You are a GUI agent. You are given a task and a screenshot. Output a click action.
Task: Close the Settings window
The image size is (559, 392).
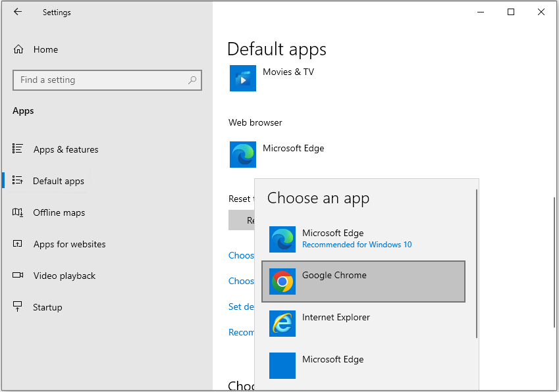[x=541, y=12]
